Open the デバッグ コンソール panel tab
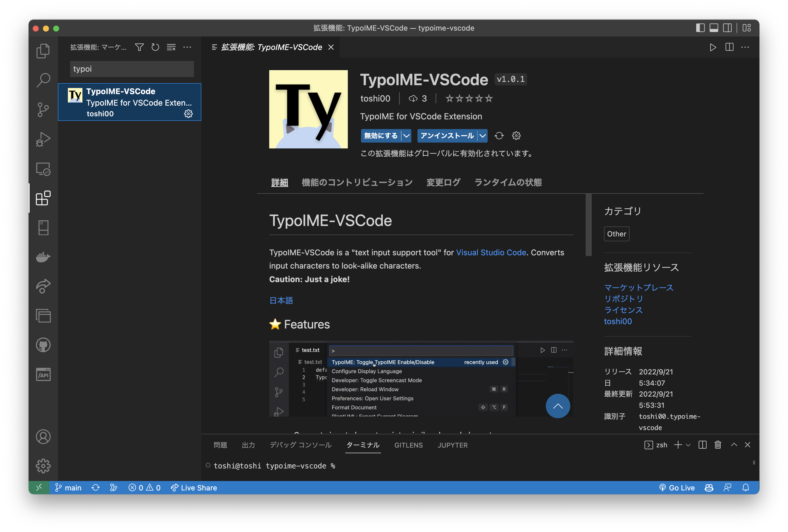This screenshot has height=532, width=788. 300,445
